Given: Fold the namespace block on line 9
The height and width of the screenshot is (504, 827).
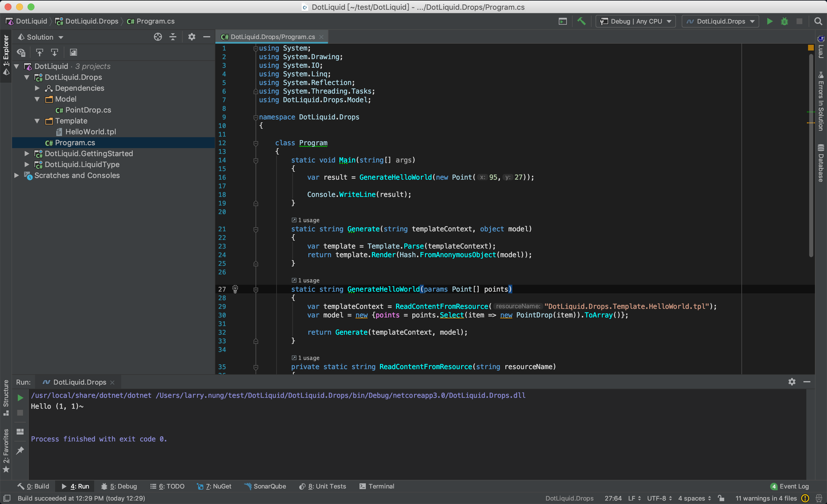Looking at the screenshot, I should [x=256, y=117].
